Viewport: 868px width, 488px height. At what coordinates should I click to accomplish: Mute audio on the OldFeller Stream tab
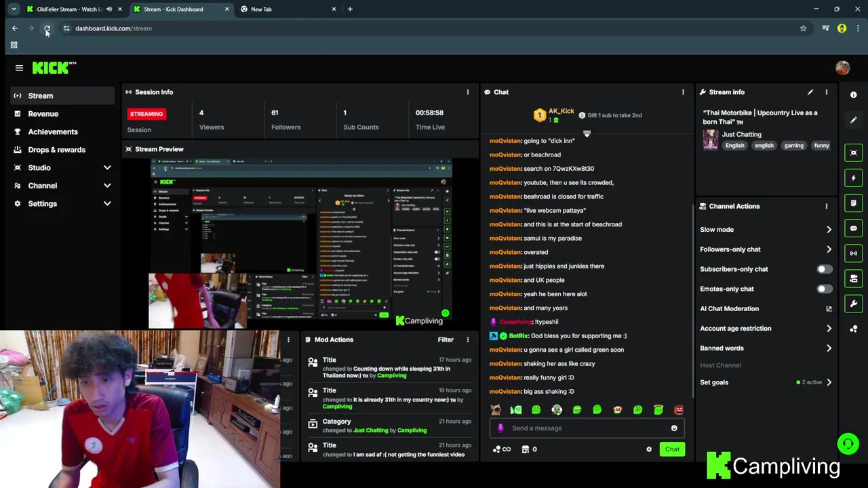pos(109,9)
